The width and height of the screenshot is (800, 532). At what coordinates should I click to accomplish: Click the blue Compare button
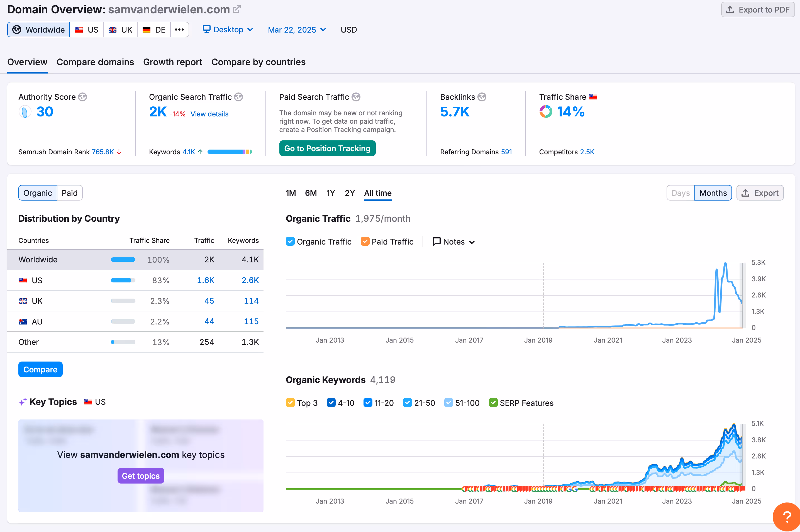[x=40, y=370]
